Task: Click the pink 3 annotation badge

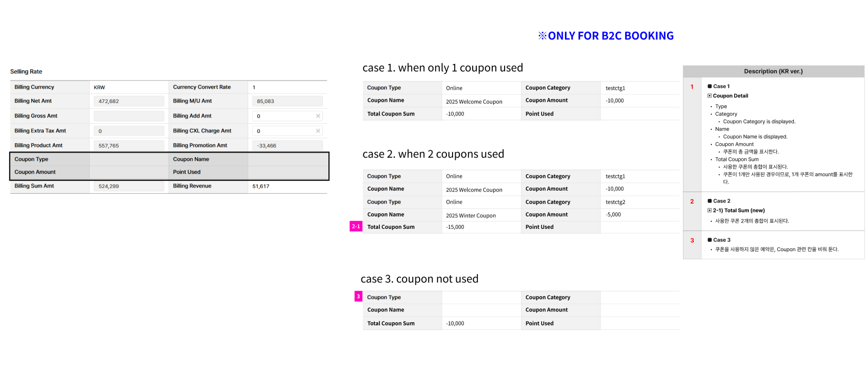Action: point(358,296)
